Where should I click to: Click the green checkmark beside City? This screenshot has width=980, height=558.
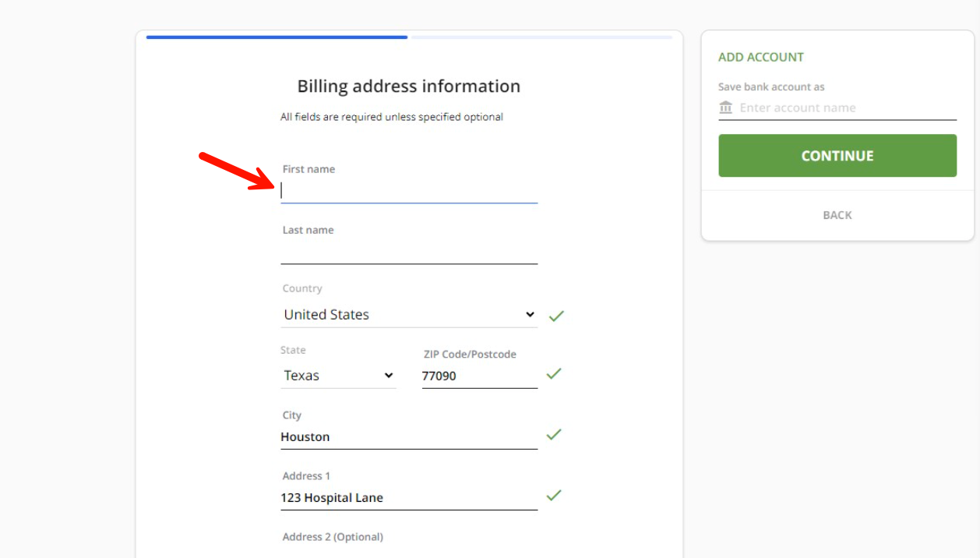click(x=554, y=435)
